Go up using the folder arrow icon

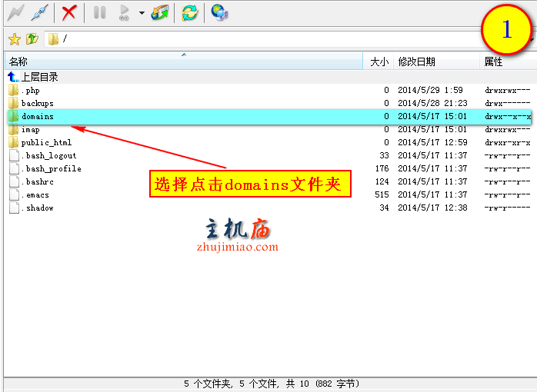click(32, 39)
